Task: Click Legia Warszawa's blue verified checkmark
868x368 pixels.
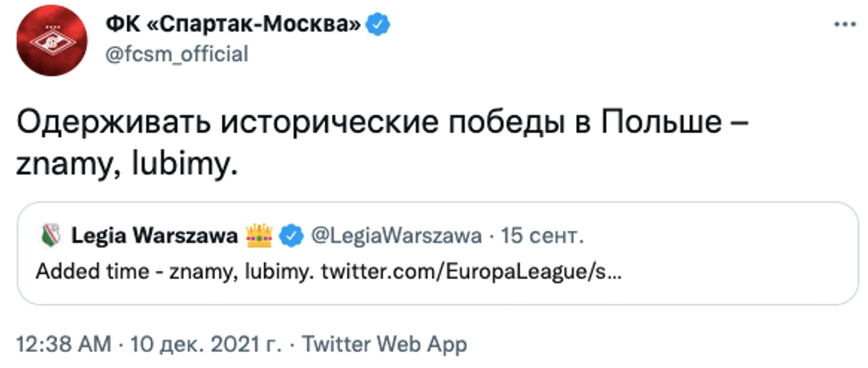Action: [x=291, y=236]
